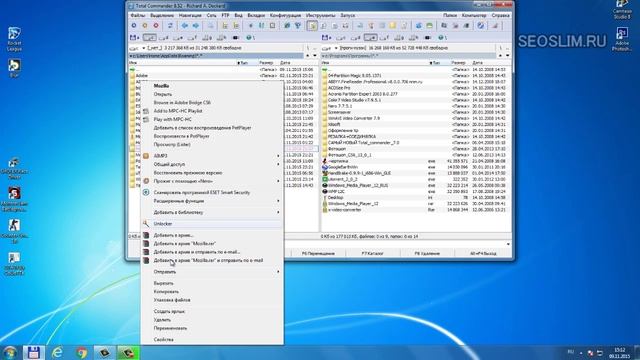This screenshot has width=640, height=360.
Task: Open Camtasia Studio 8 desktop icon
Action: pyautogui.click(x=622, y=10)
